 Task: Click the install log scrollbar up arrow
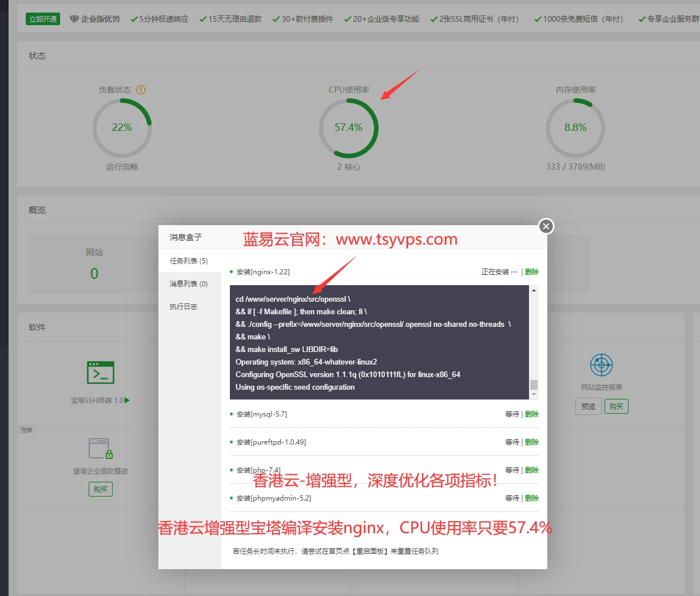coord(534,291)
